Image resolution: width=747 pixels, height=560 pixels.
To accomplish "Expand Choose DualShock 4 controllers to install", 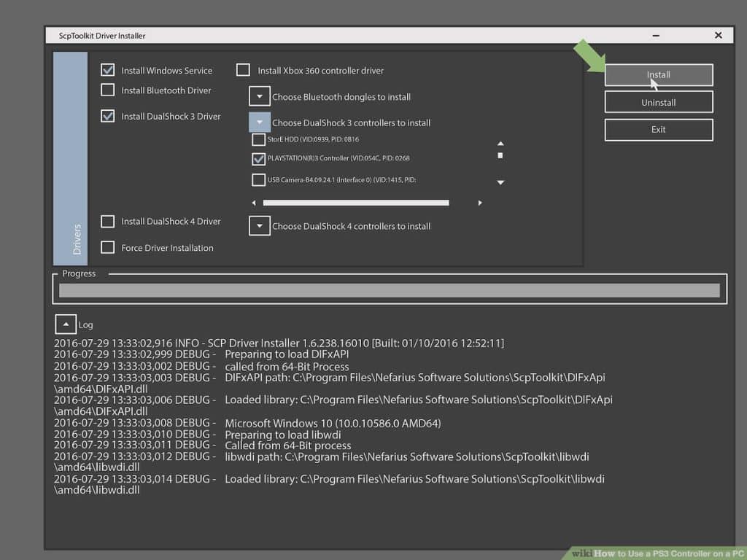I will [260, 226].
